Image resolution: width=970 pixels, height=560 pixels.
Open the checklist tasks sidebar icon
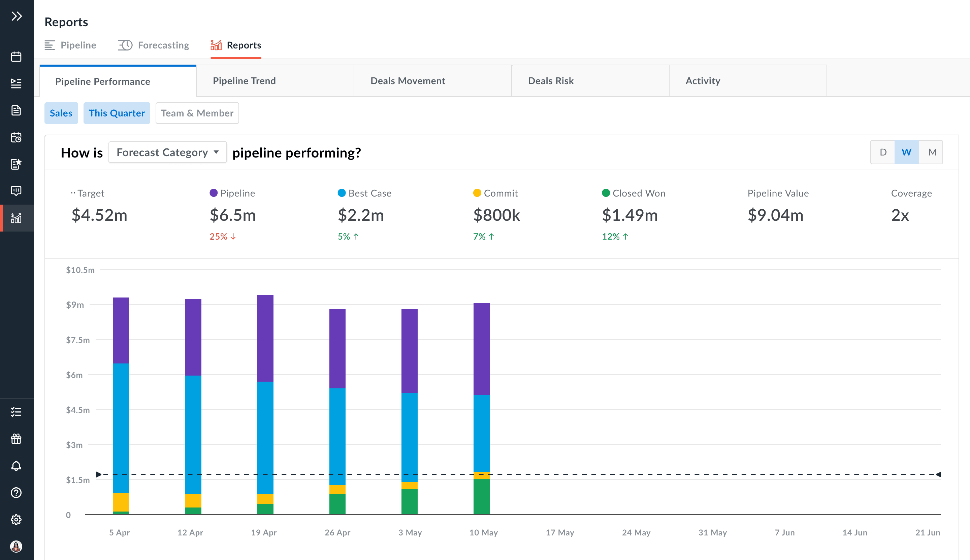16,412
